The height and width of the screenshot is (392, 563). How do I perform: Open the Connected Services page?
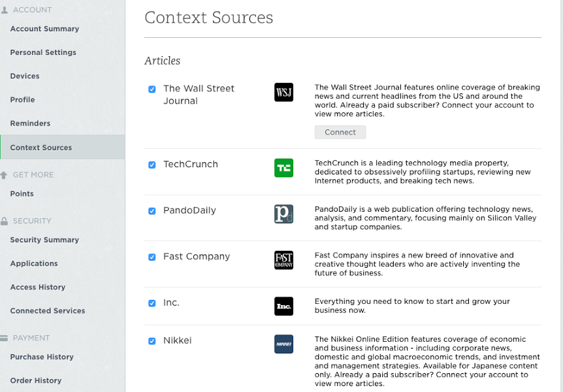tap(48, 311)
